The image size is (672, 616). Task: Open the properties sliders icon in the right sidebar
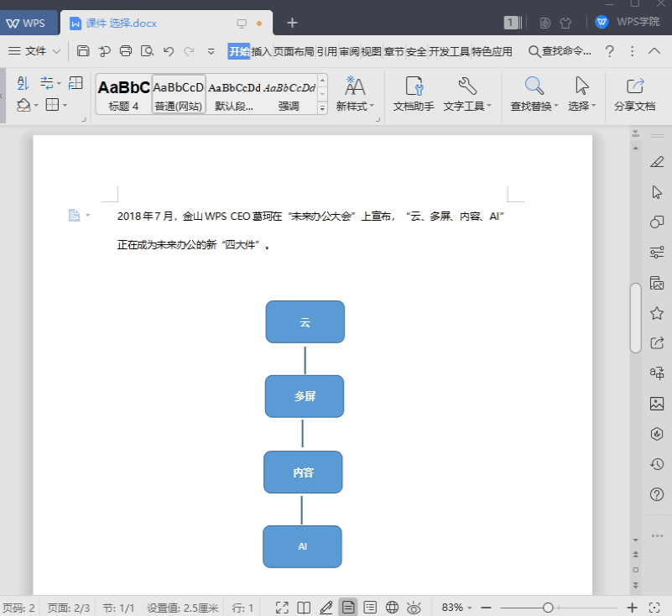point(657,252)
